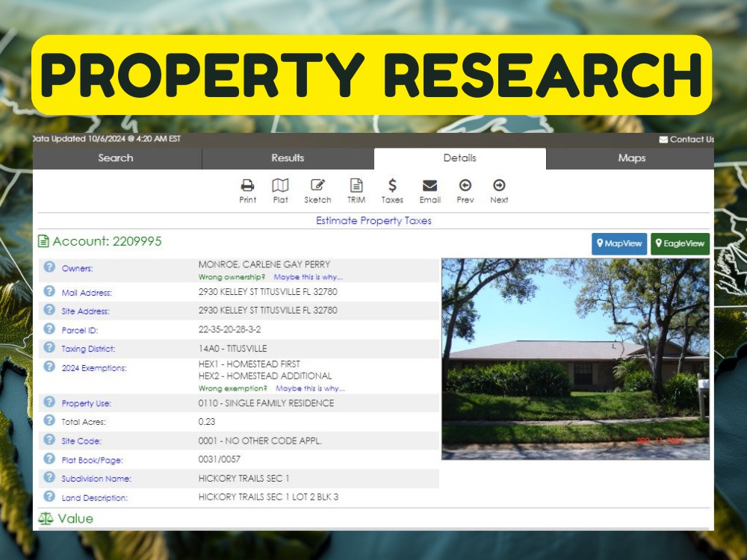Image resolution: width=747 pixels, height=560 pixels.
Task: Open the Sketch tool
Action: [x=317, y=185]
